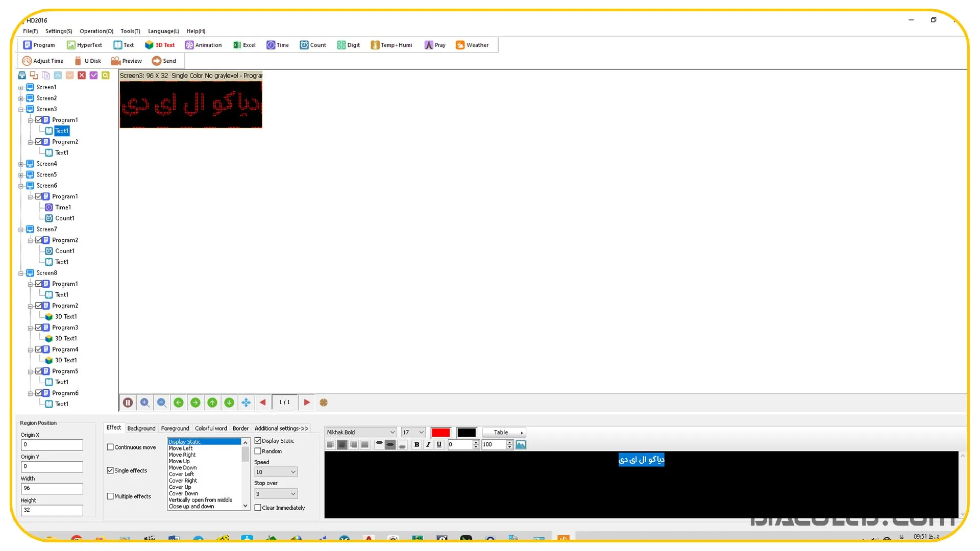This screenshot has height=551, width=980.
Task: Click the red X delete icon above tree
Action: coord(82,76)
